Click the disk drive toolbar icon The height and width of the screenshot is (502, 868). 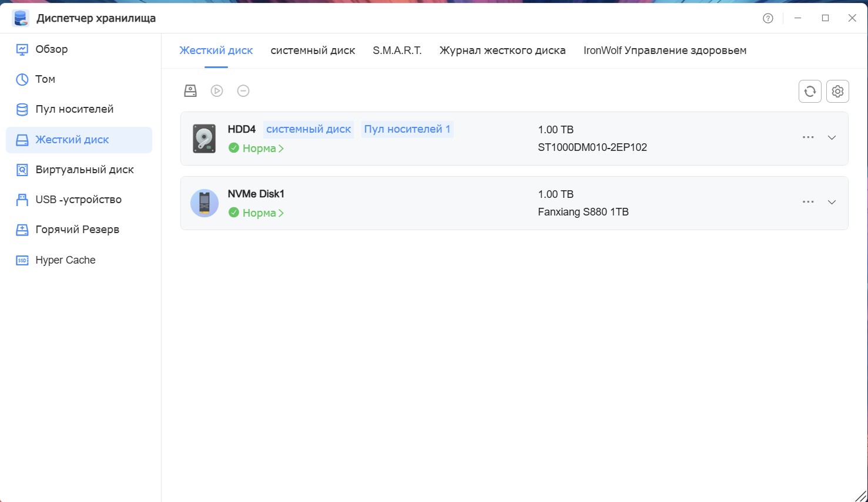pos(190,90)
